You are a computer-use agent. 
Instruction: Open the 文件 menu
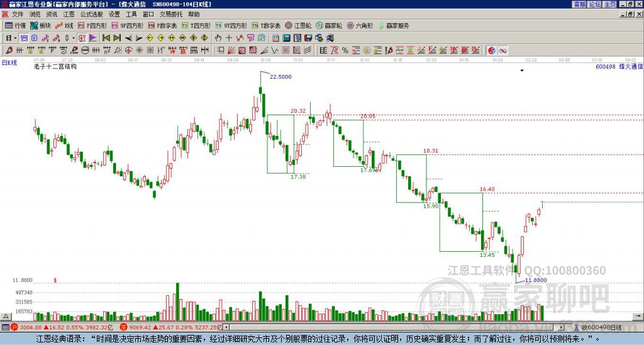(x=17, y=14)
